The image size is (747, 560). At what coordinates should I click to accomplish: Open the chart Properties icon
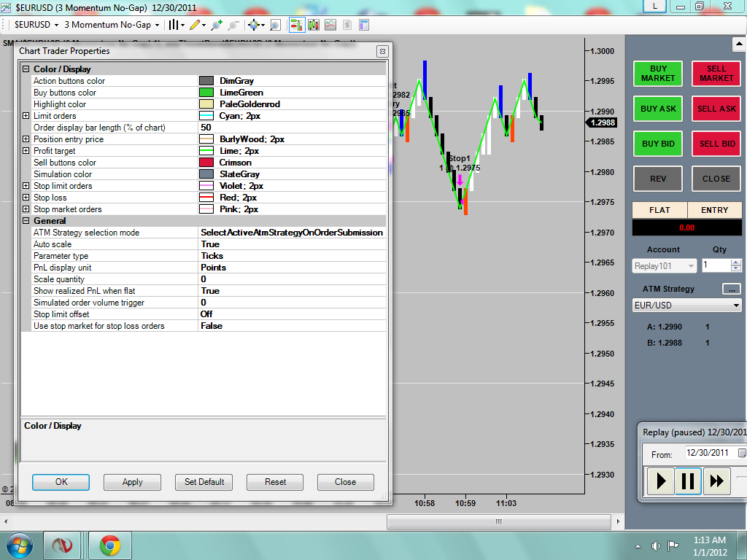(364, 25)
